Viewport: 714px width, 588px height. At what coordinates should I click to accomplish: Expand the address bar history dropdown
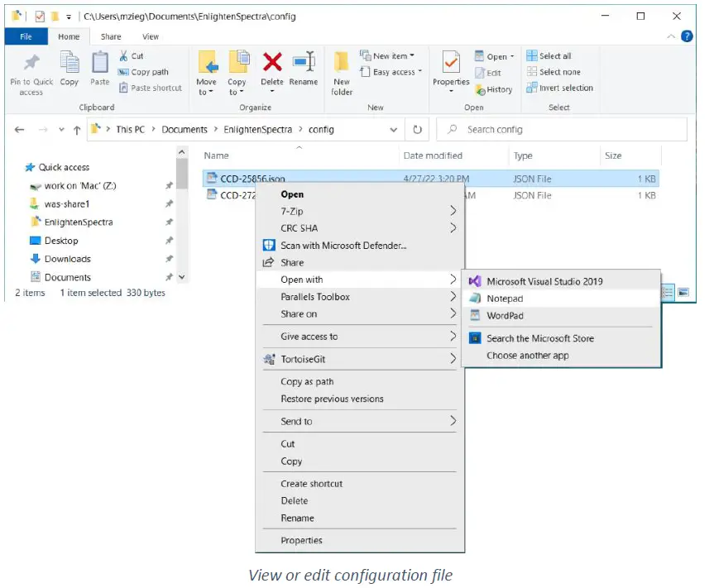point(394,130)
